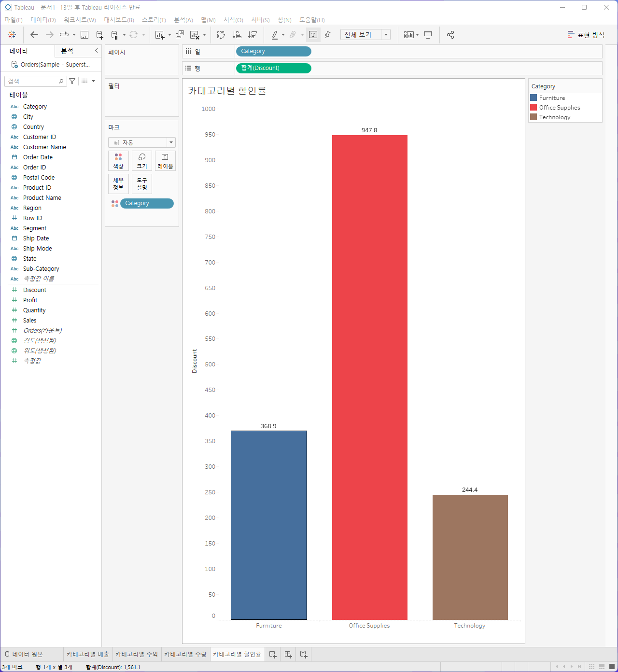
Task: Click the 합계(Discount) pill on Rows shelf
Action: [x=273, y=68]
